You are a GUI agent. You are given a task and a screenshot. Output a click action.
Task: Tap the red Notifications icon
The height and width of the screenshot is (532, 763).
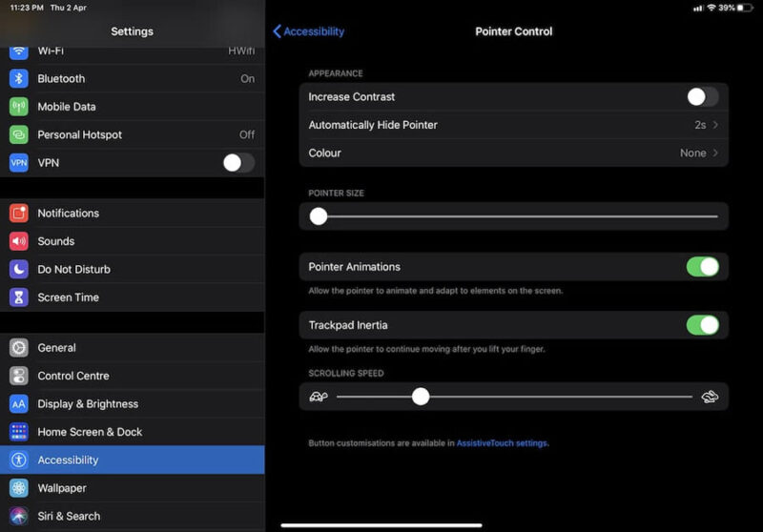coord(19,214)
